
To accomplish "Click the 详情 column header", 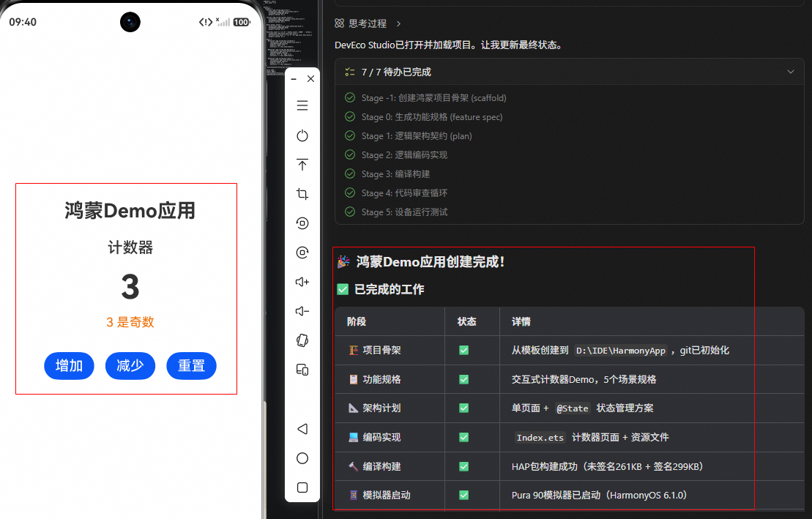I will (521, 321).
